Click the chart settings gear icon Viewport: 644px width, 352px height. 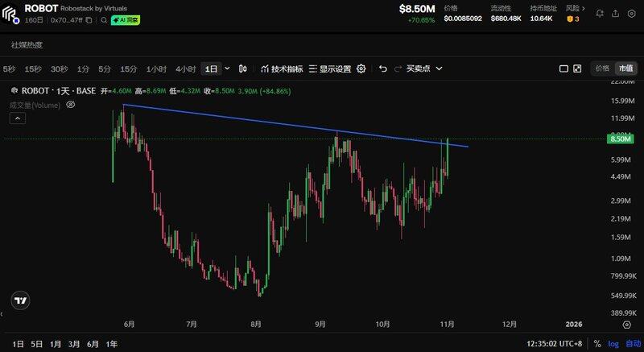click(361, 69)
